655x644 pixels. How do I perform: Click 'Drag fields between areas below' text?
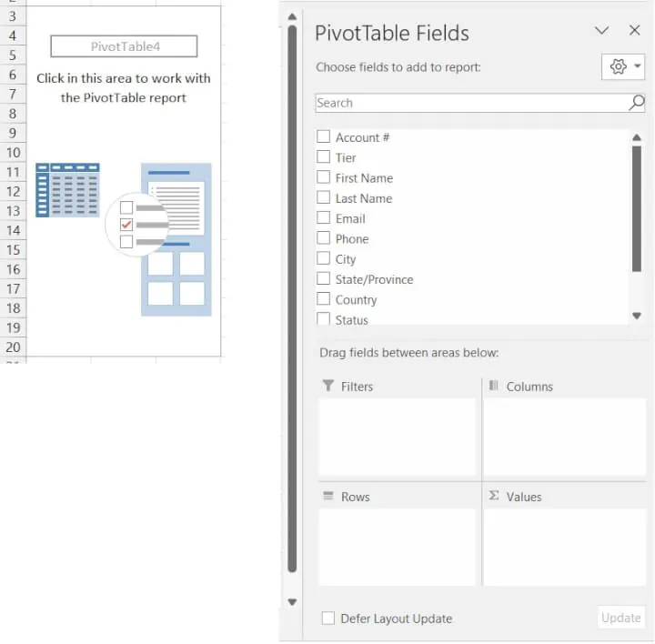pyautogui.click(x=409, y=353)
